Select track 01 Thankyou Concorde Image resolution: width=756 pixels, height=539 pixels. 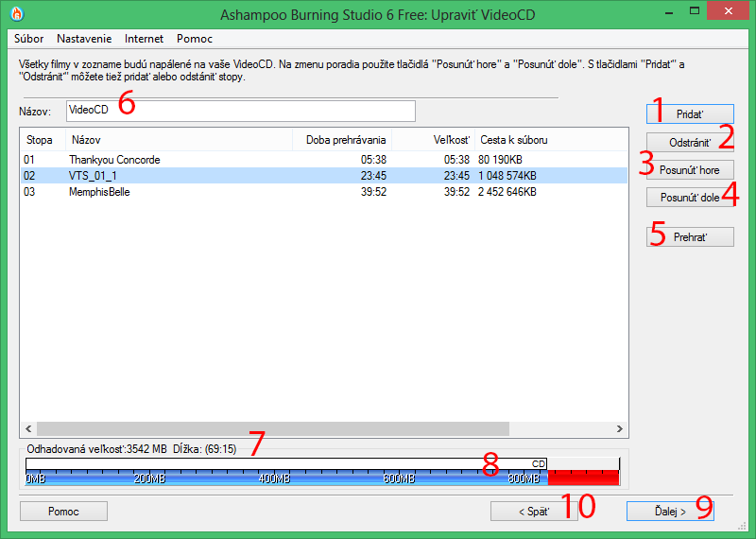click(x=323, y=160)
